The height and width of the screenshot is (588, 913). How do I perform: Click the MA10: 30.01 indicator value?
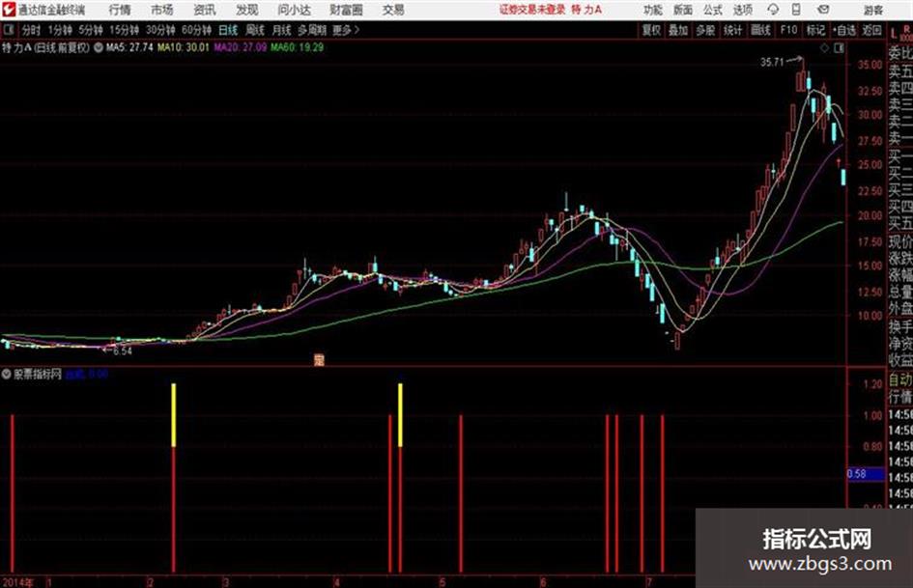point(183,47)
